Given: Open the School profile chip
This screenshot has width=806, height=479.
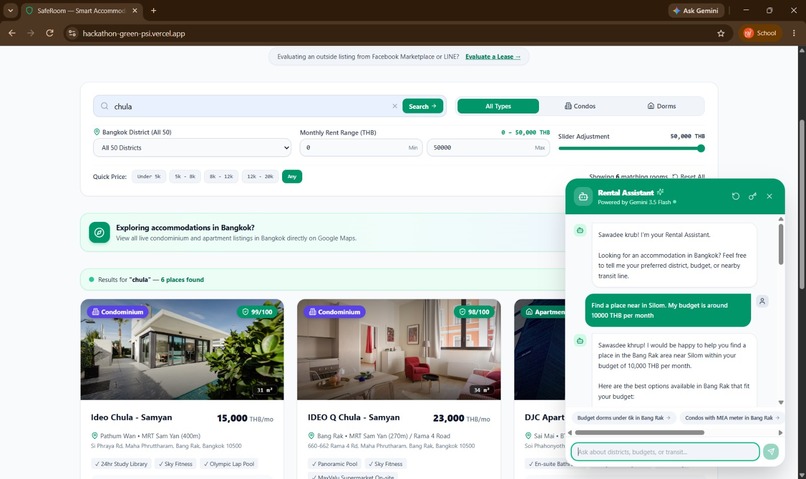Looking at the screenshot, I should click(x=760, y=33).
